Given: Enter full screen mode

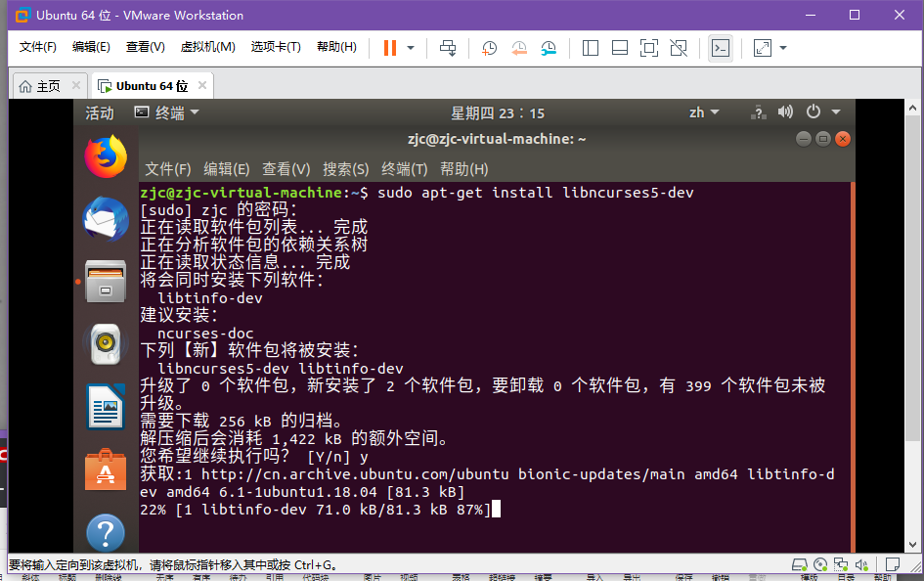Looking at the screenshot, I should click(x=649, y=48).
